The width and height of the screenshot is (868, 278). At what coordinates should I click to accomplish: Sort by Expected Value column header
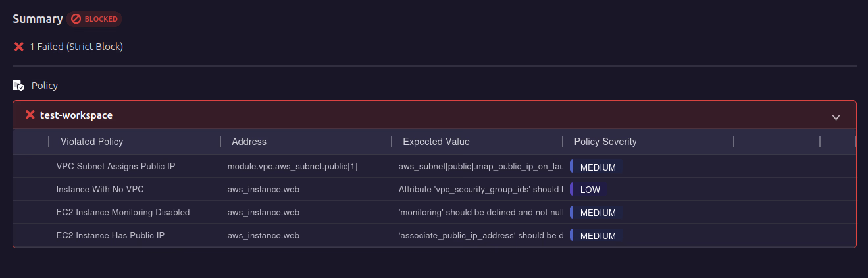coord(436,142)
